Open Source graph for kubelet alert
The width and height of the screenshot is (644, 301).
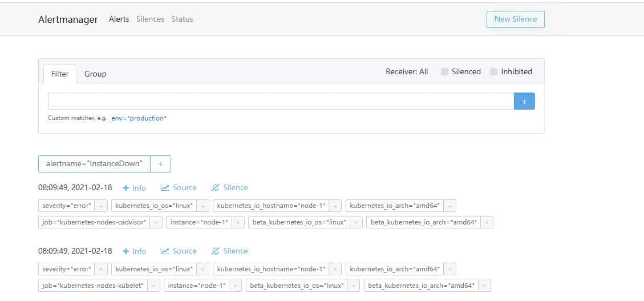pyautogui.click(x=179, y=251)
